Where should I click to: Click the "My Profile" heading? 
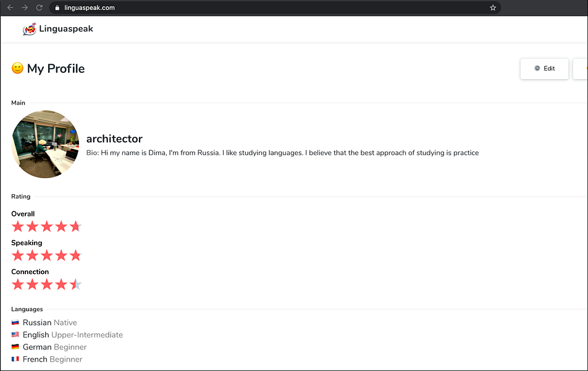coord(56,69)
